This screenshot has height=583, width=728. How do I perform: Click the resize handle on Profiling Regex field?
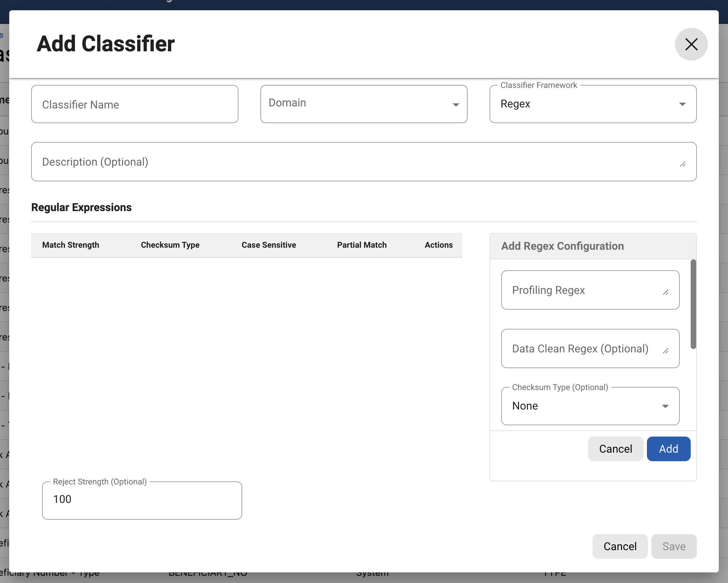point(666,293)
